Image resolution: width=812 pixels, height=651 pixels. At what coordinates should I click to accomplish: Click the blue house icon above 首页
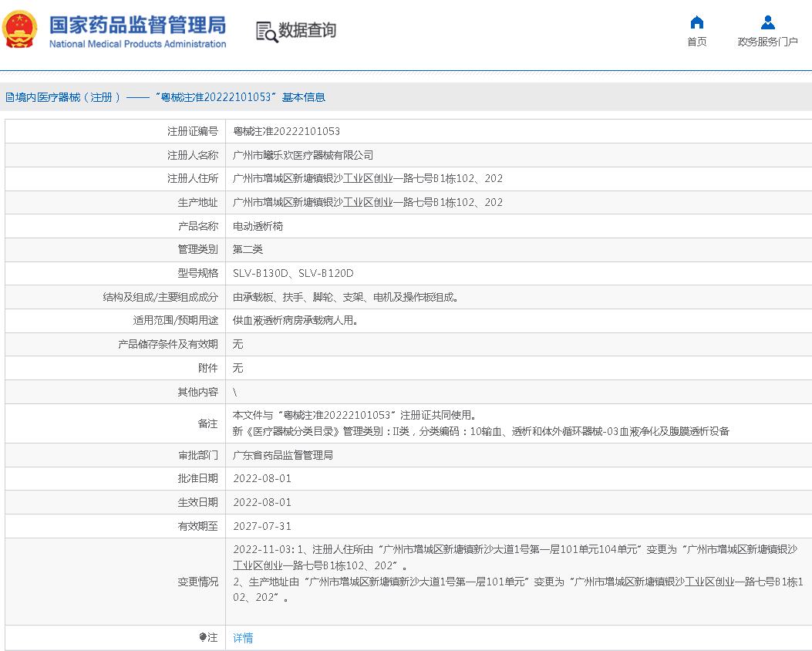pyautogui.click(x=696, y=22)
